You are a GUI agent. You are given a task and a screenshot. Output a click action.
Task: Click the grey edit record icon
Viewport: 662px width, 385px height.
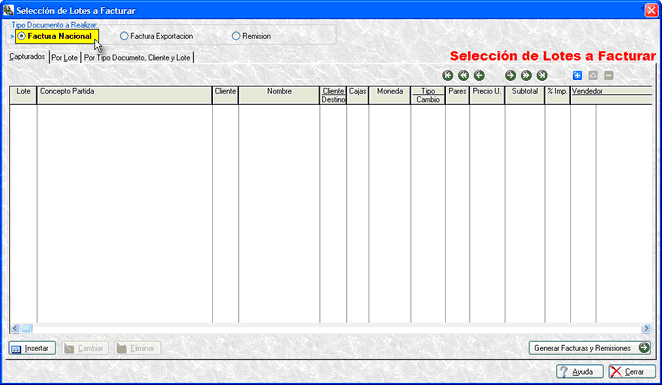pos(593,76)
